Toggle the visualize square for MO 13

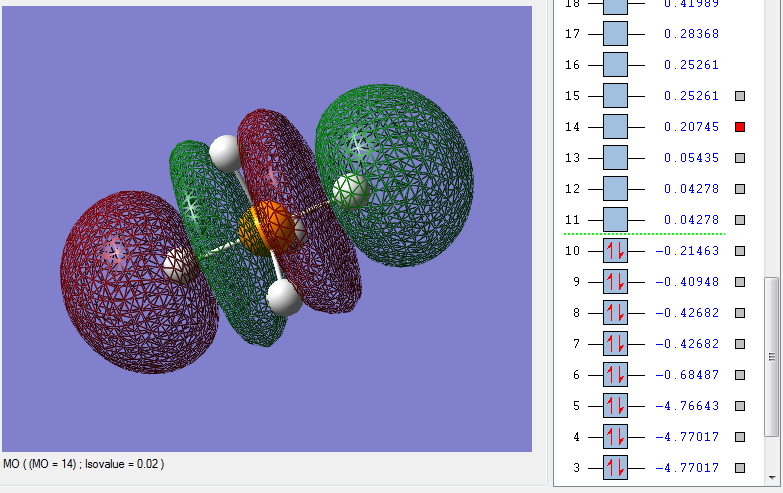[740, 158]
